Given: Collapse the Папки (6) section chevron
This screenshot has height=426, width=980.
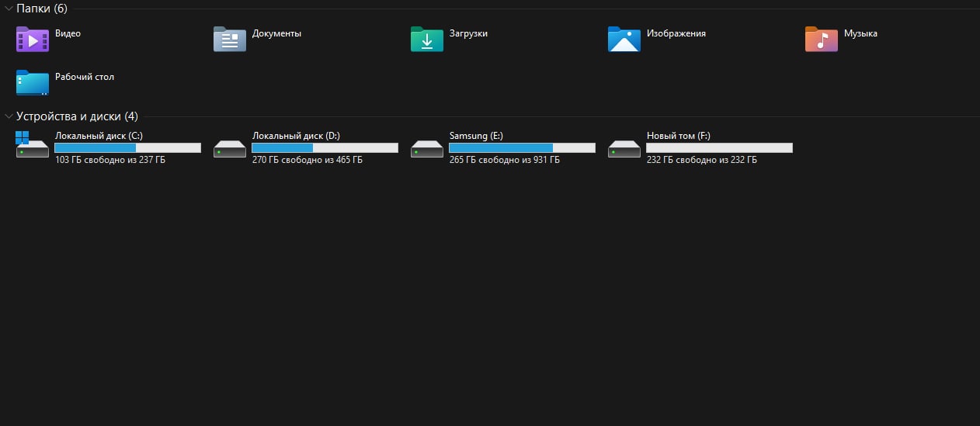Looking at the screenshot, I should (x=9, y=8).
